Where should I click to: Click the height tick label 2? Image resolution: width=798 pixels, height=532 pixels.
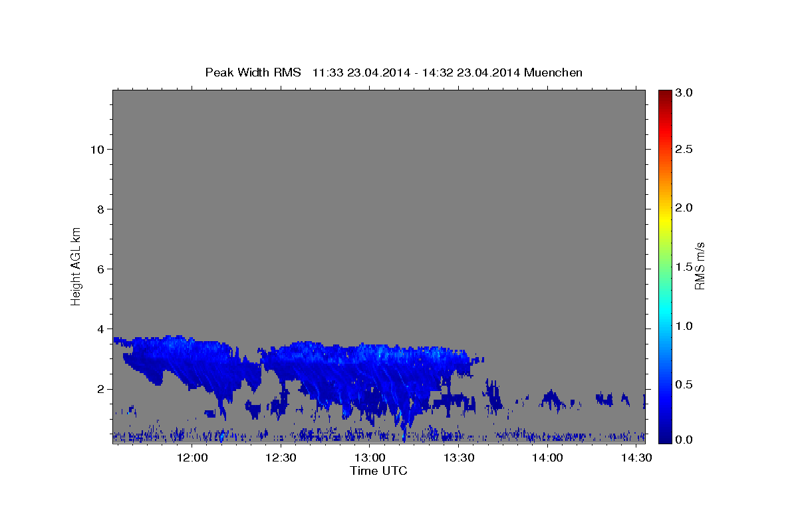(x=99, y=389)
